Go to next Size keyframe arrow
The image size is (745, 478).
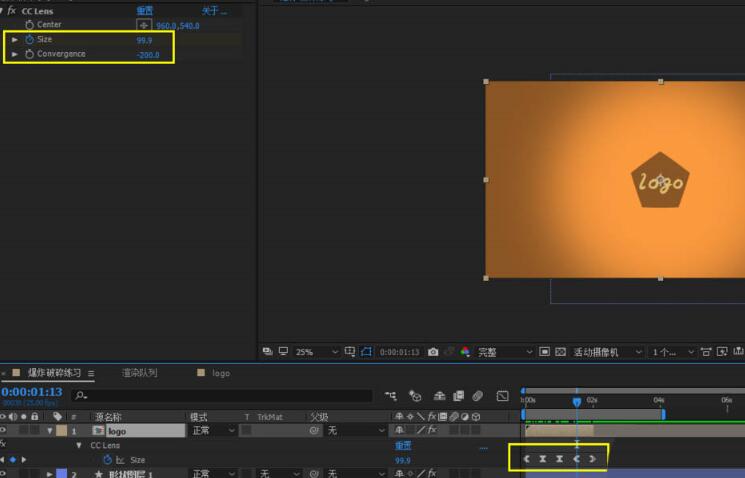pyautogui.click(x=23, y=459)
